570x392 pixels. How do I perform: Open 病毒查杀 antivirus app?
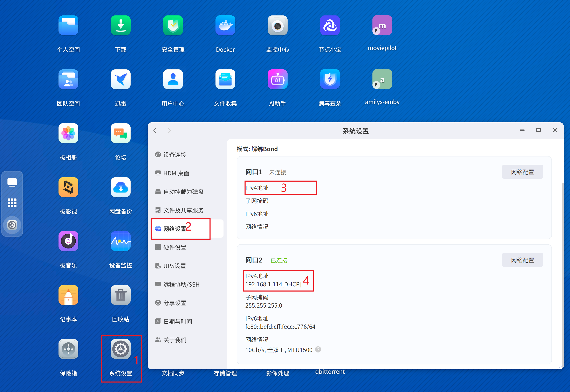point(330,79)
